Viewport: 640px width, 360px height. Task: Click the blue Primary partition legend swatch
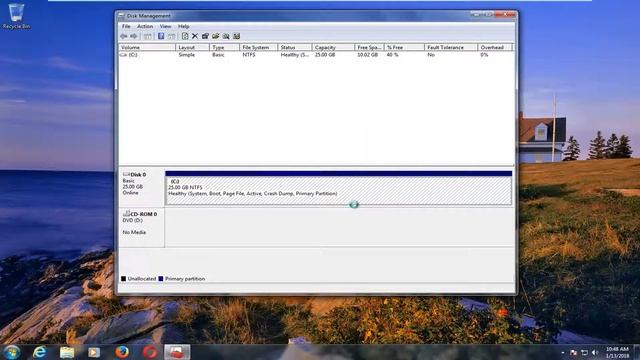(161, 279)
